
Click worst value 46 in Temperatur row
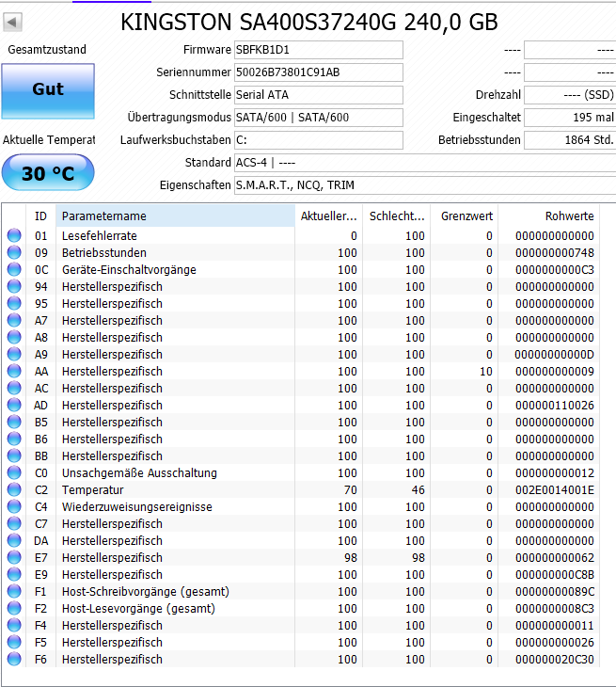tap(419, 489)
